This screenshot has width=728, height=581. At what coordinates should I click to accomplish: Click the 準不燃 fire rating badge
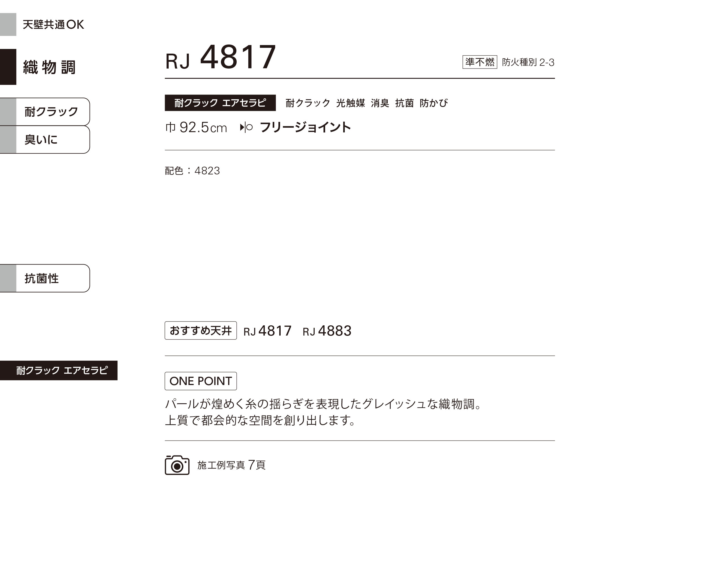click(x=479, y=62)
